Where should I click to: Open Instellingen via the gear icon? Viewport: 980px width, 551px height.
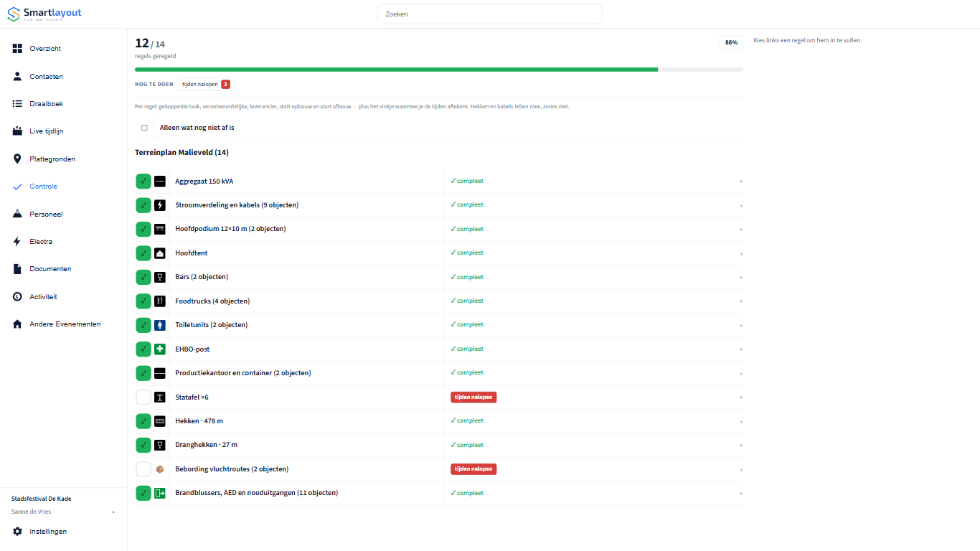tap(17, 532)
